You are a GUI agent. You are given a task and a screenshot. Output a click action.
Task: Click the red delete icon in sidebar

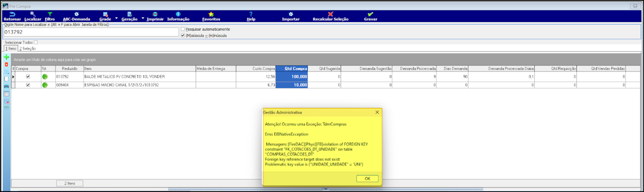click(x=6, y=65)
